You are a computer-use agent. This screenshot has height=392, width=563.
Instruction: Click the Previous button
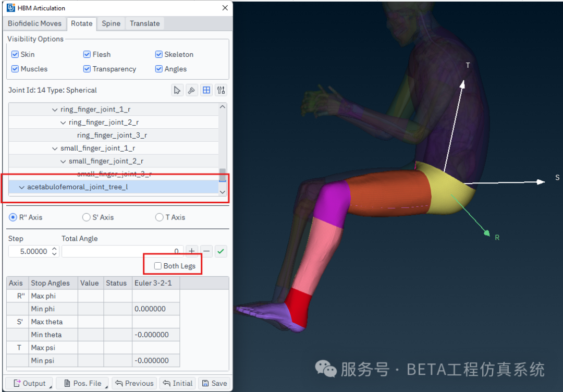(134, 383)
